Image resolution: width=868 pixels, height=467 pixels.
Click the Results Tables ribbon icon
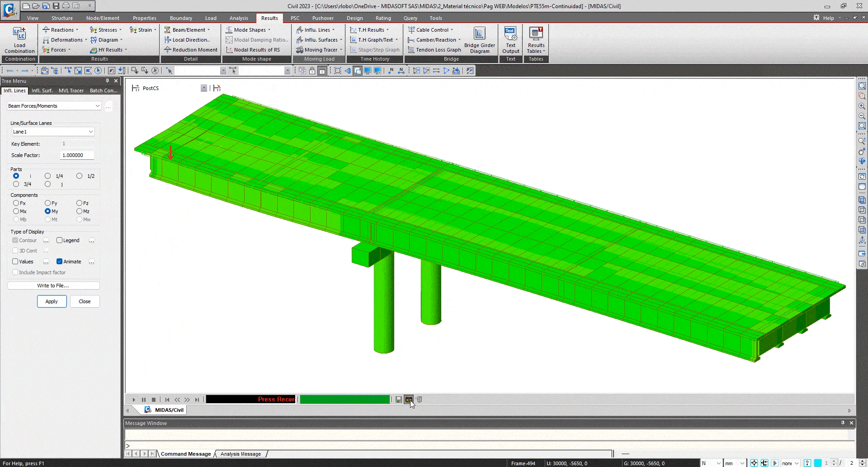click(x=536, y=40)
